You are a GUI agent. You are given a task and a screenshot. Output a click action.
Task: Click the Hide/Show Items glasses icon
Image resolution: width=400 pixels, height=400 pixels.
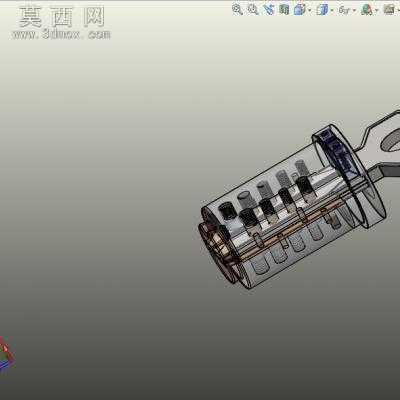click(x=344, y=10)
